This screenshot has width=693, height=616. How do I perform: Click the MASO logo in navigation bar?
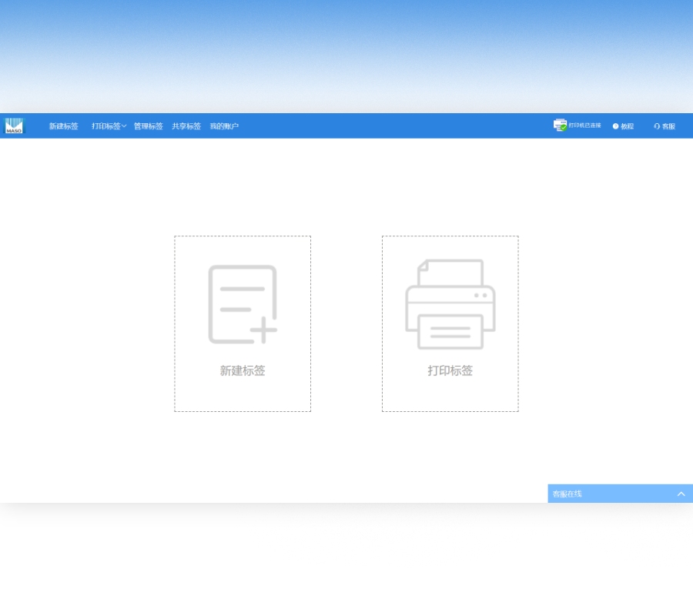pos(15,126)
